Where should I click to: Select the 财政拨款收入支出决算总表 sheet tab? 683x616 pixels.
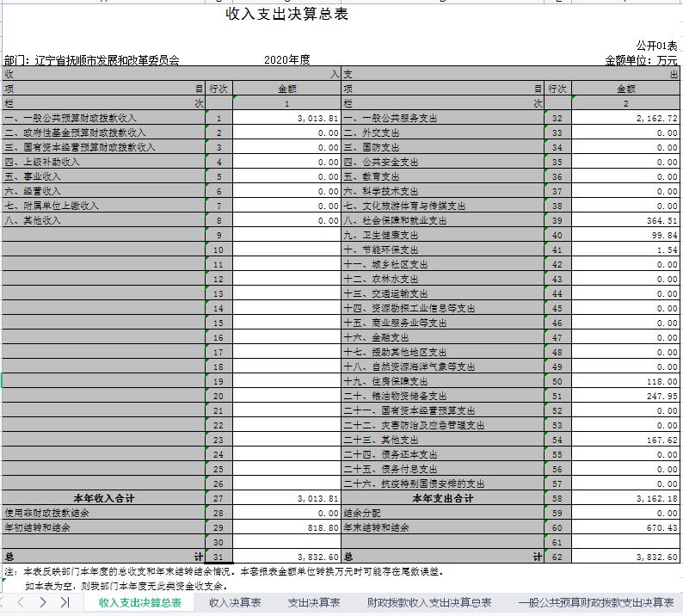click(428, 602)
